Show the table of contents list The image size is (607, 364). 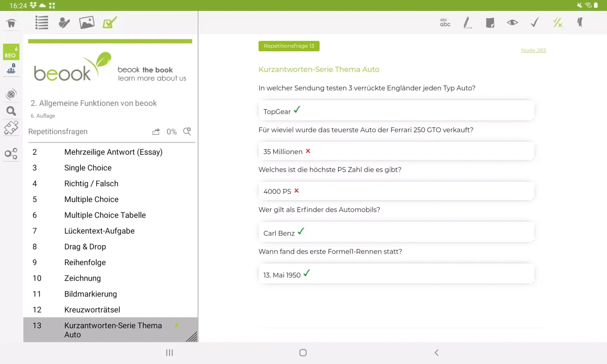[x=42, y=23]
